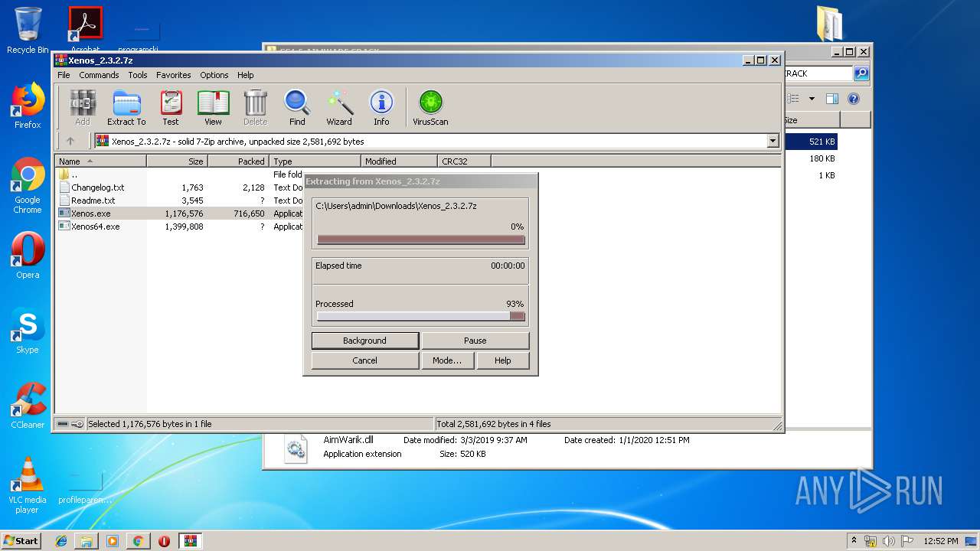Click the Mode... button
Viewport: 980px width, 551px height.
pyautogui.click(x=447, y=360)
